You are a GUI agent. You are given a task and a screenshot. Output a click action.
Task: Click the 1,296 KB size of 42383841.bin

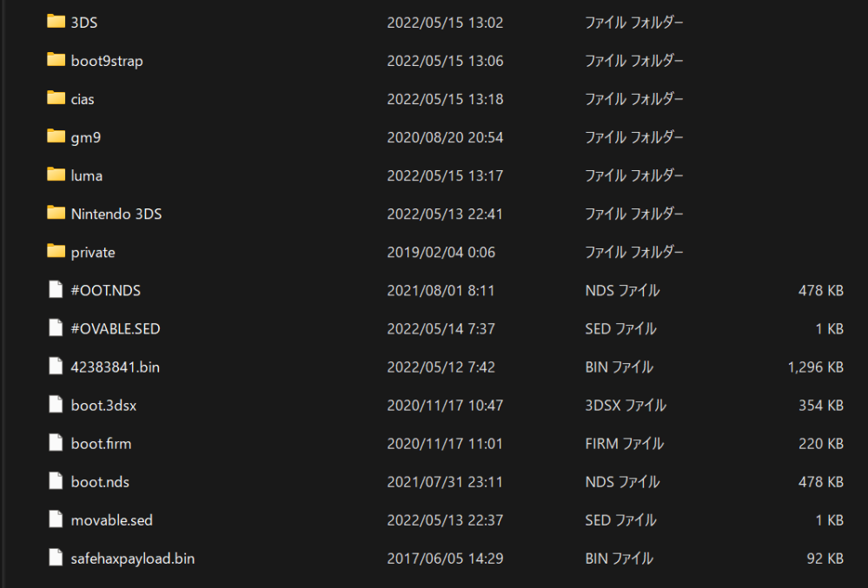coord(815,367)
